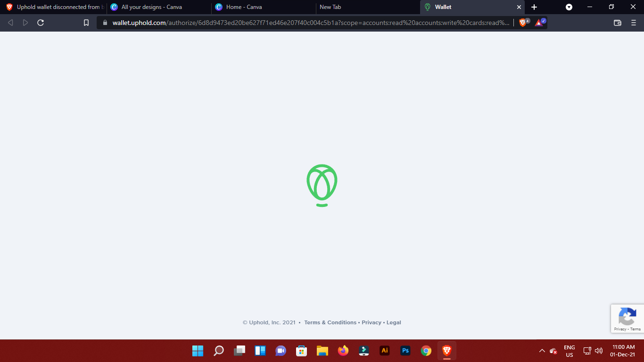Open the Brave Wallet toolbar icon
Viewport: 644px width, 362px height.
618,23
